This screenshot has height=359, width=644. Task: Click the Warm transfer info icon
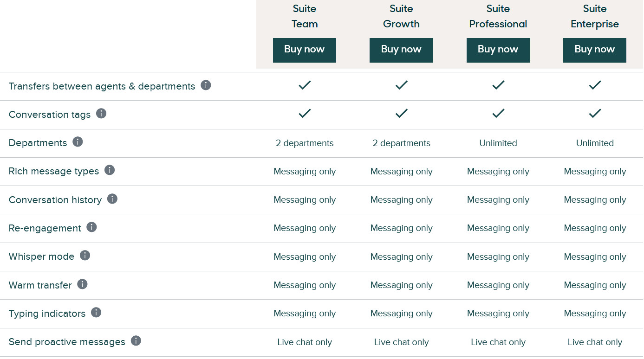click(x=82, y=284)
